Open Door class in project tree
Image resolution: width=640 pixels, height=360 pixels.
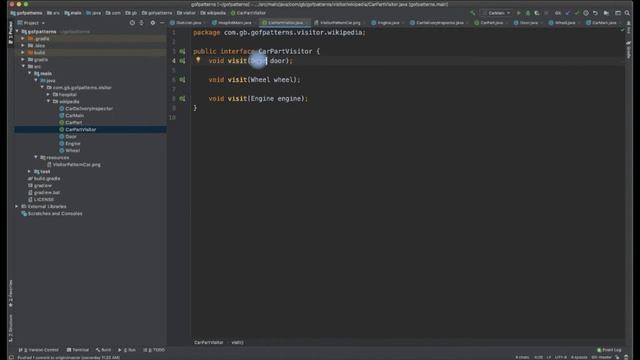point(68,136)
